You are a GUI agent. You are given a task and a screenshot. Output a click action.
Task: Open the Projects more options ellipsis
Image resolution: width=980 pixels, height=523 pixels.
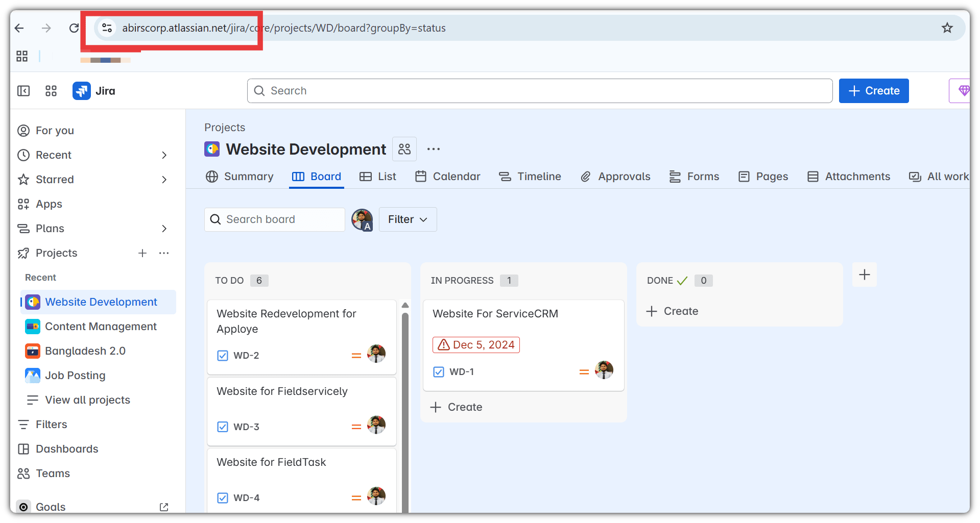click(164, 253)
